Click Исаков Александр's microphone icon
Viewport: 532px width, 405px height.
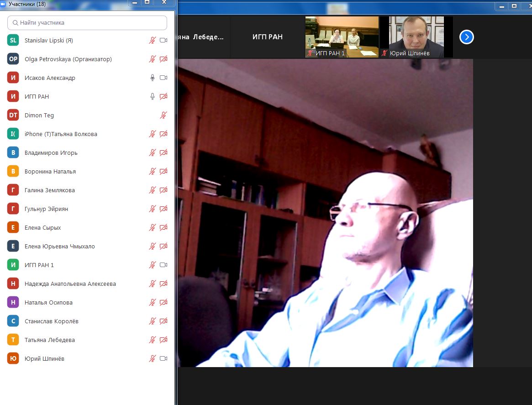153,78
